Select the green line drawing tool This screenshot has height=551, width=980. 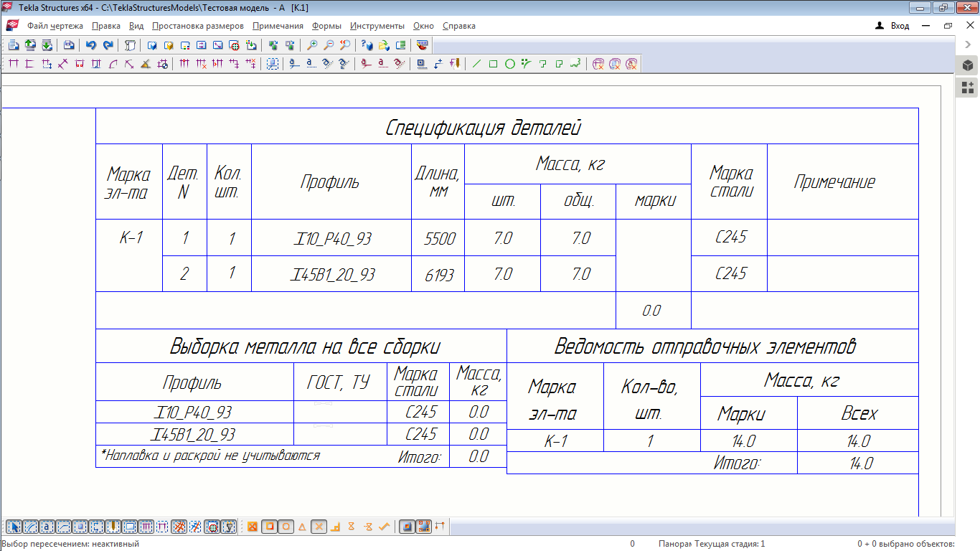tap(477, 64)
